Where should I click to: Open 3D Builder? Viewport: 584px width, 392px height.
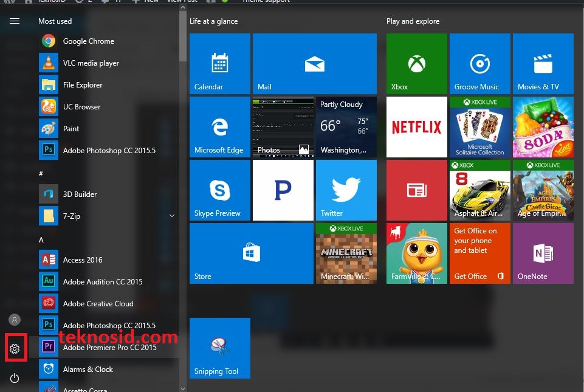pyautogui.click(x=108, y=194)
